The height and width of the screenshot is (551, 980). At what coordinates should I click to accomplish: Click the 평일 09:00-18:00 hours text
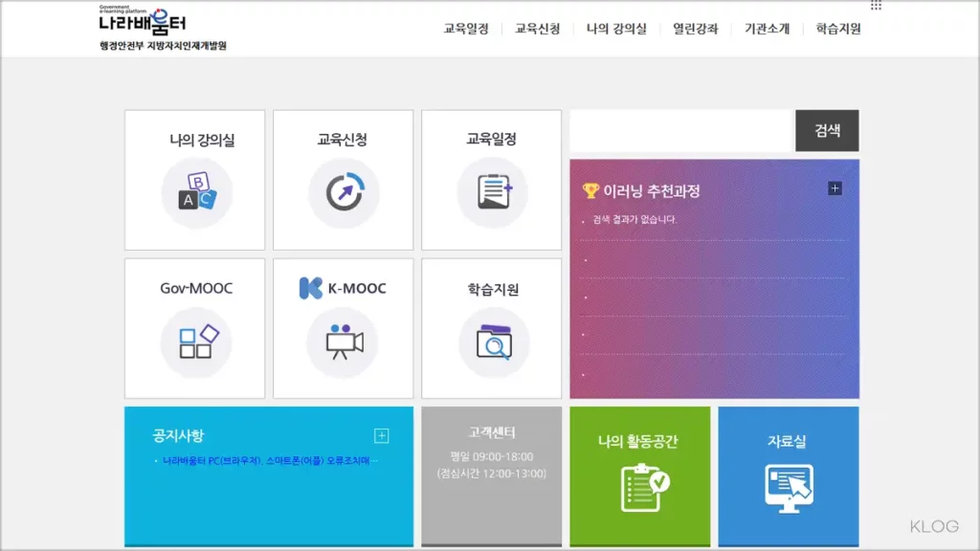click(x=492, y=456)
